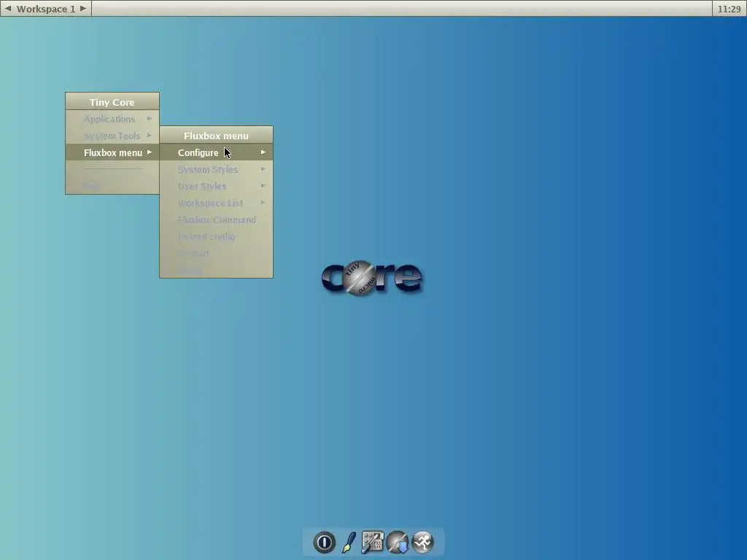Select the Fluxbox menu entry in Tiny Core
The height and width of the screenshot is (560, 747).
pyautogui.click(x=112, y=152)
